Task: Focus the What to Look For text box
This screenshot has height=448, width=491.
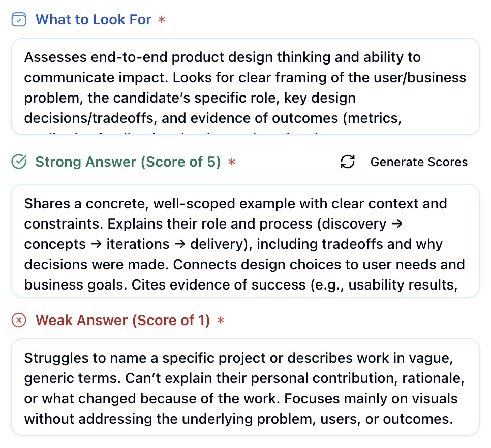Action: pos(245,86)
